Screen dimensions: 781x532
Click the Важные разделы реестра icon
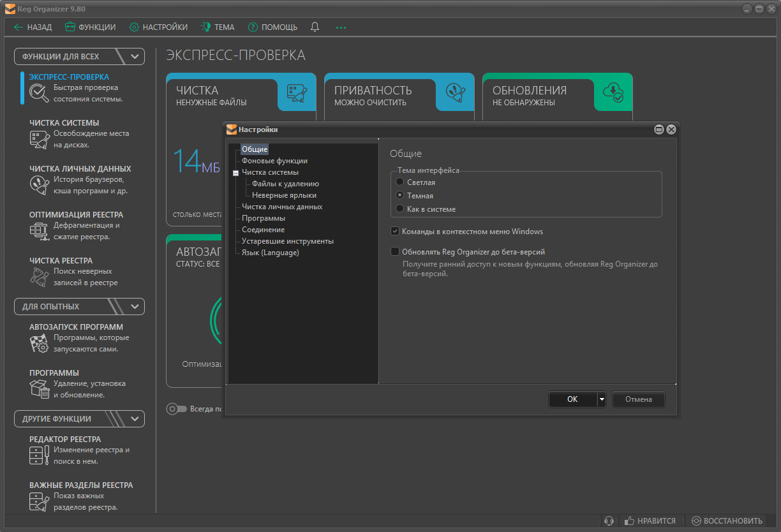pyautogui.click(x=39, y=501)
